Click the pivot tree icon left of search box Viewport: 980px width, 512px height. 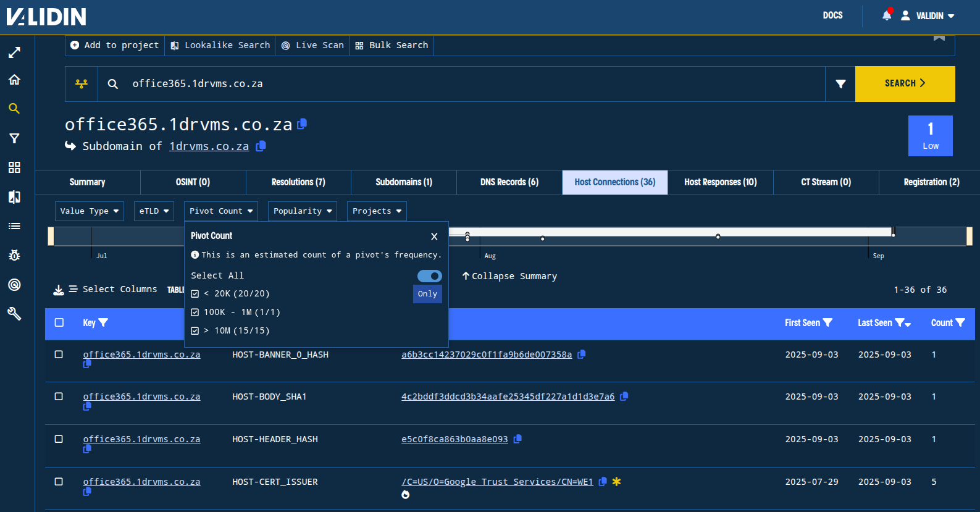(82, 83)
